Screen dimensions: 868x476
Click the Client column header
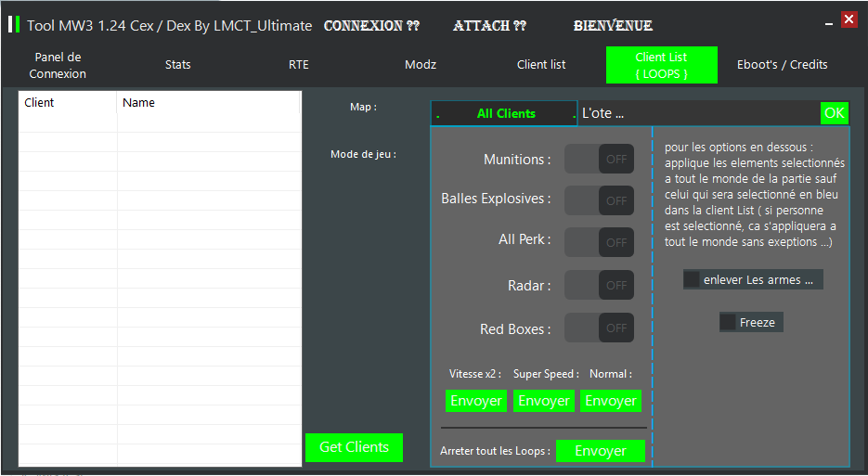[x=68, y=103]
